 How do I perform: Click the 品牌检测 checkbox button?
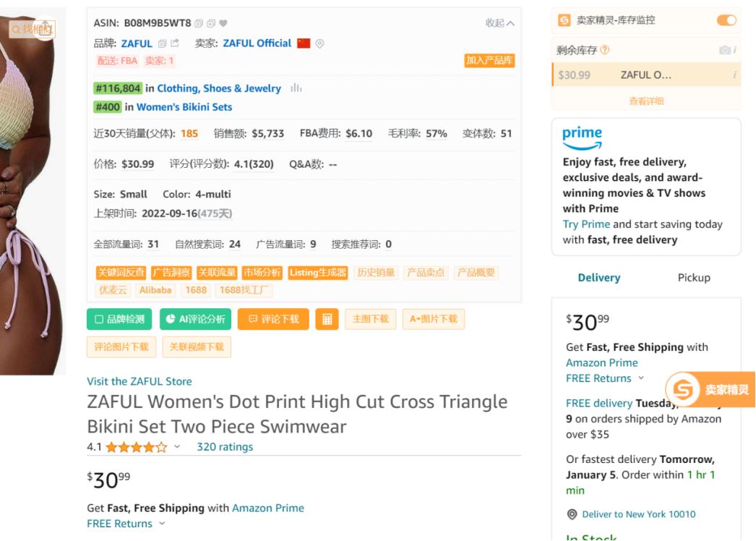[x=119, y=319]
